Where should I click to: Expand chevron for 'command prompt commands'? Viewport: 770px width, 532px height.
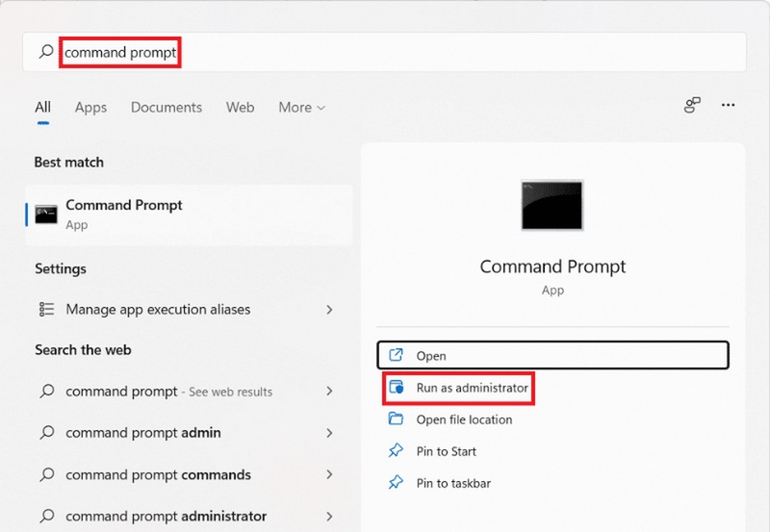coord(329,474)
